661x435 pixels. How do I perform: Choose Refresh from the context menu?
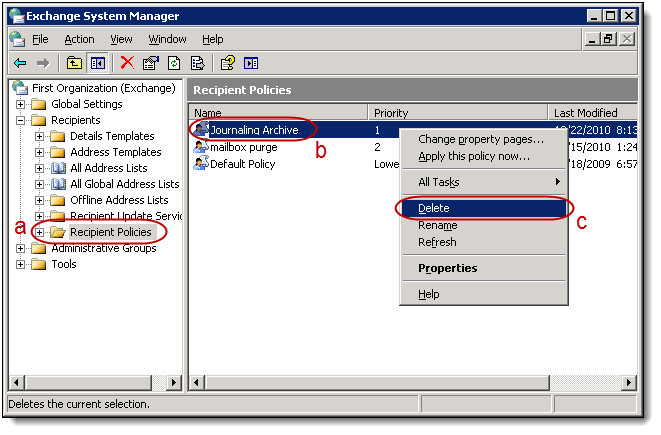click(484, 242)
